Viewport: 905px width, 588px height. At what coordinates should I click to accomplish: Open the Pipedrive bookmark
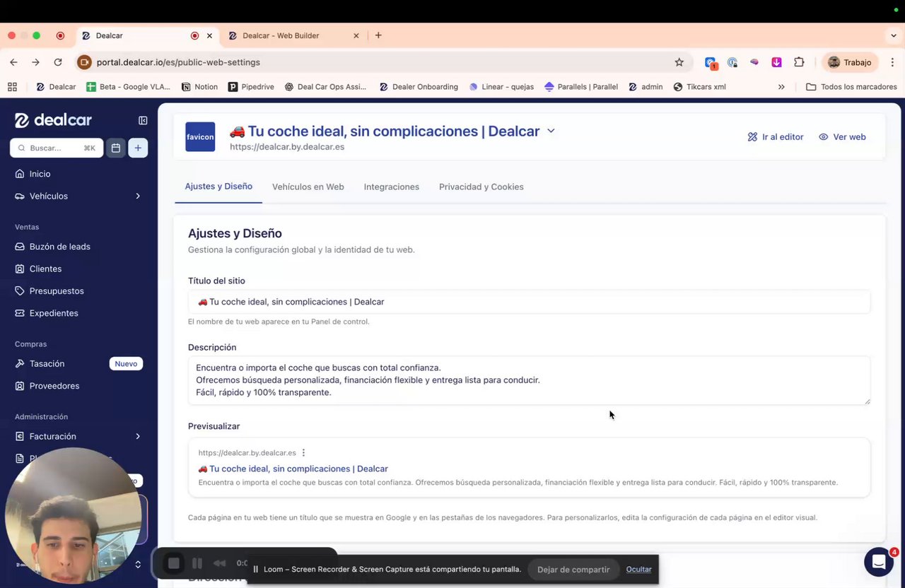point(251,87)
